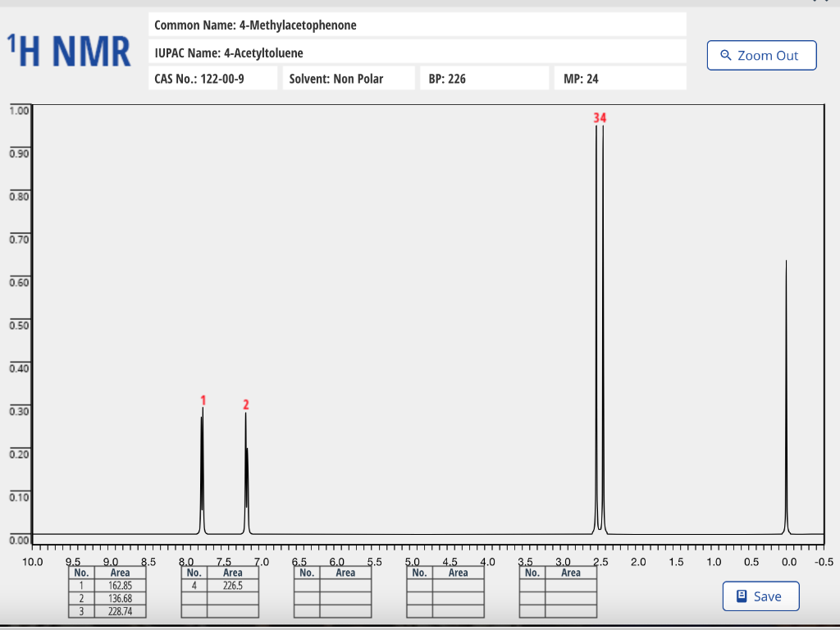
Task: Select the BP: 226 field
Action: pyautogui.click(x=484, y=77)
